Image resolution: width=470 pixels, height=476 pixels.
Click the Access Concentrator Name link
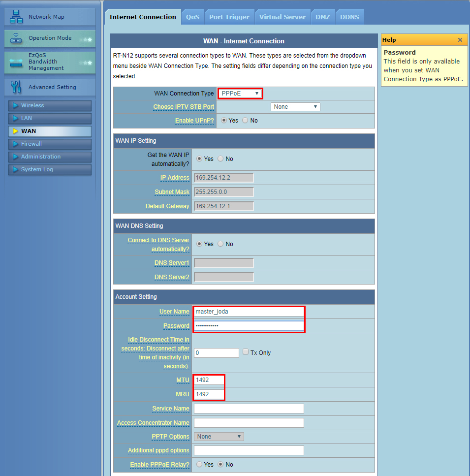[153, 423]
